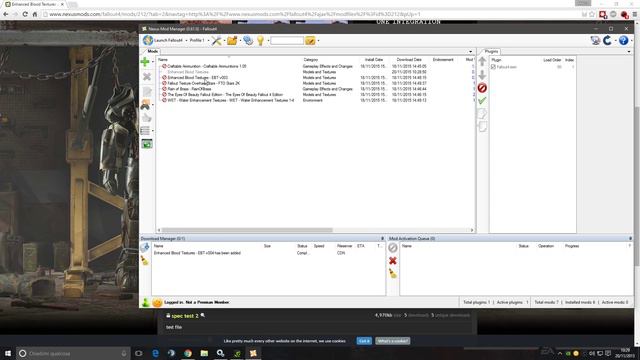640x360 pixels.
Task: Select the WET - Water Enhancement Textures row
Action: (x=316, y=100)
